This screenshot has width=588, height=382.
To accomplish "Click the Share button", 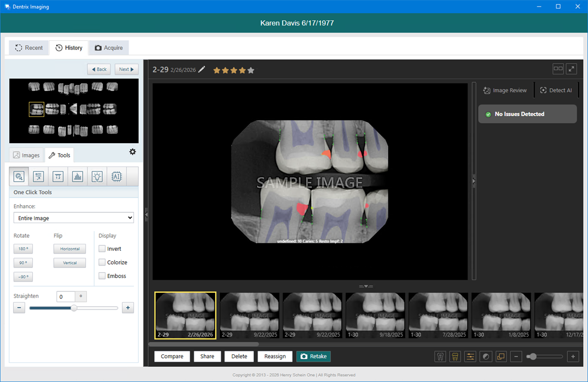I will point(207,356).
